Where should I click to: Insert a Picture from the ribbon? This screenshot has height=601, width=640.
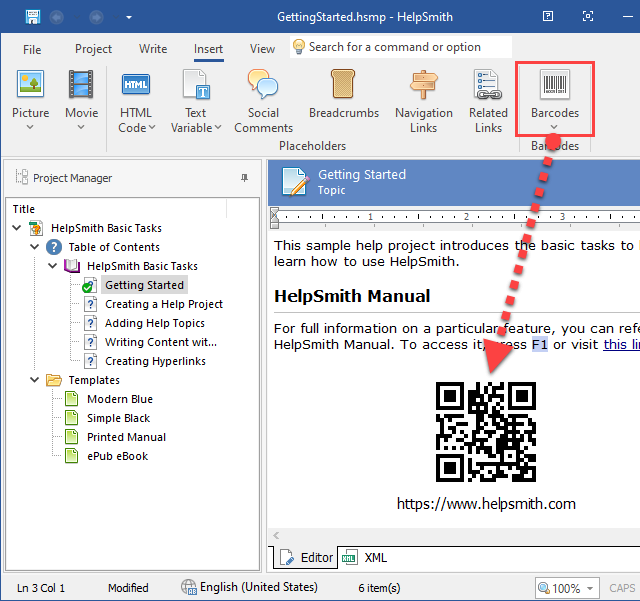30,94
